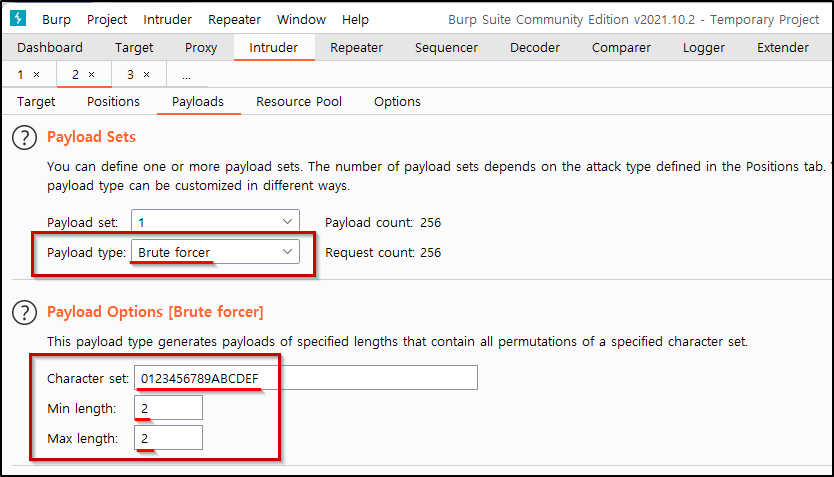Open Payload Options help question-mark icon
834x477 pixels.
point(24,312)
